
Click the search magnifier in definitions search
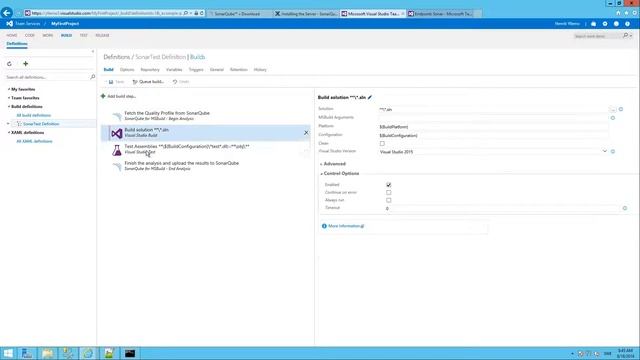click(92, 77)
